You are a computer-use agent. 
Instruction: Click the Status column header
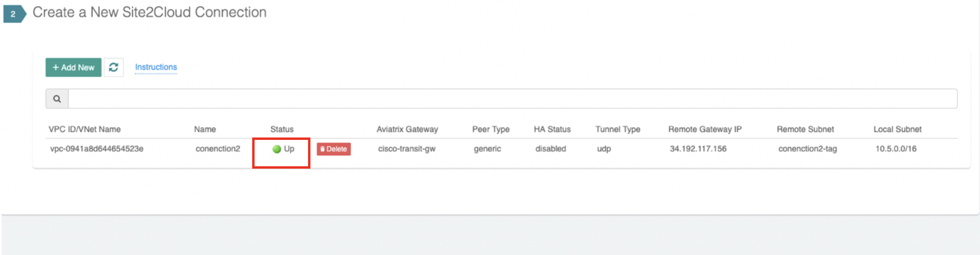(282, 129)
